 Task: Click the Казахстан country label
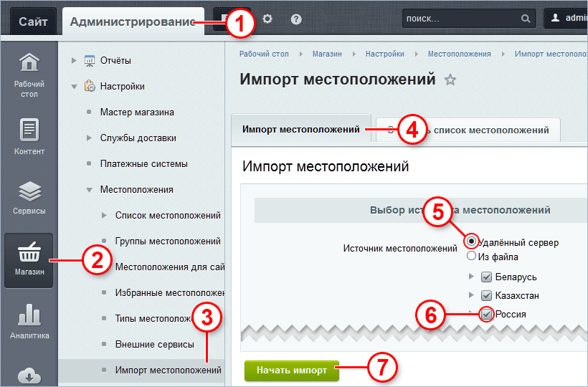pyautogui.click(x=517, y=295)
